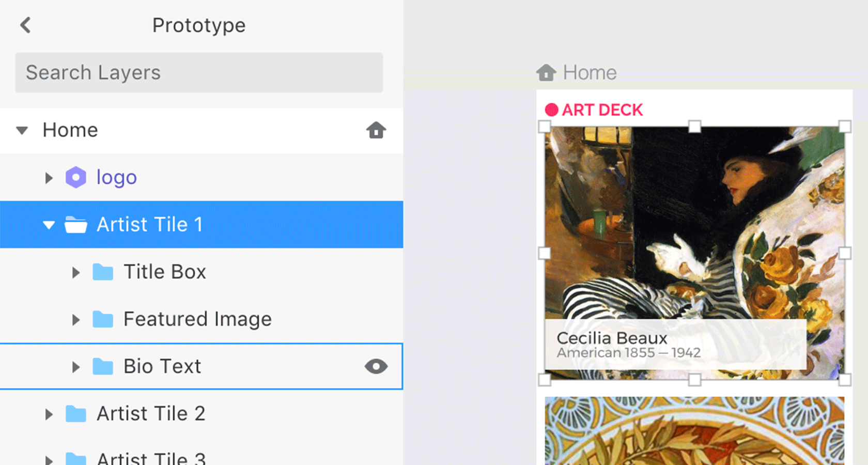
Task: Select the Home layer in the panel
Action: [70, 130]
